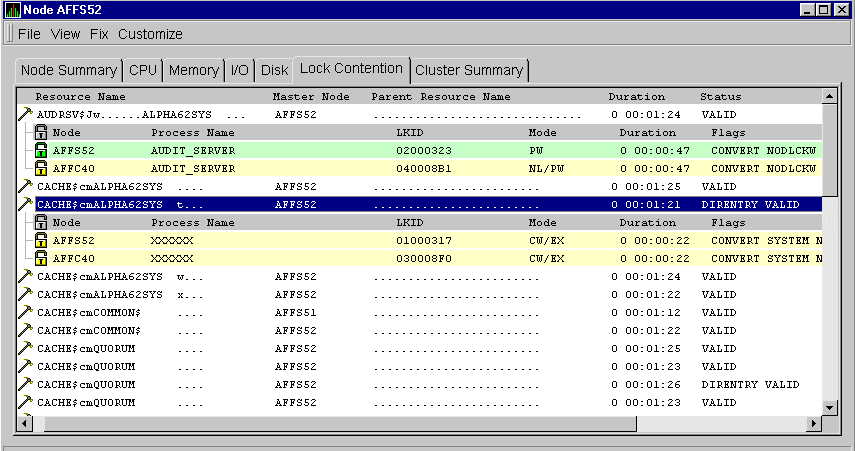Click the scroll up arrow of the list
Image resolution: width=855 pixels, height=451 pixels.
pos(829,96)
